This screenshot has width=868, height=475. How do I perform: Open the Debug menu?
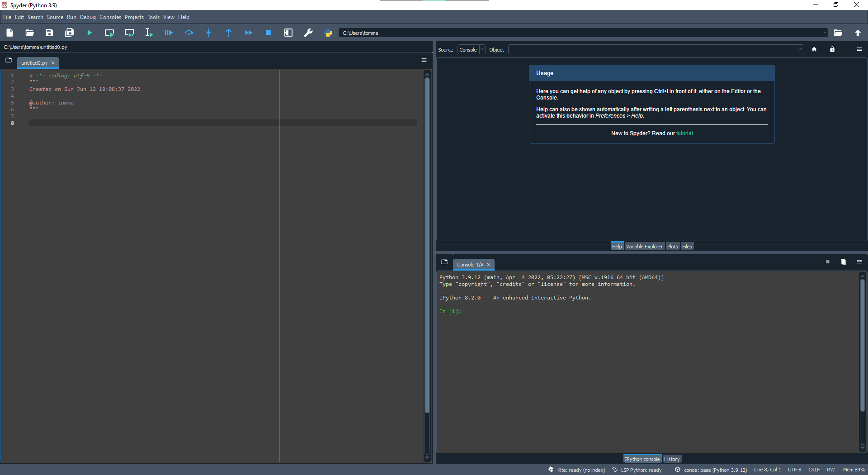tap(88, 17)
